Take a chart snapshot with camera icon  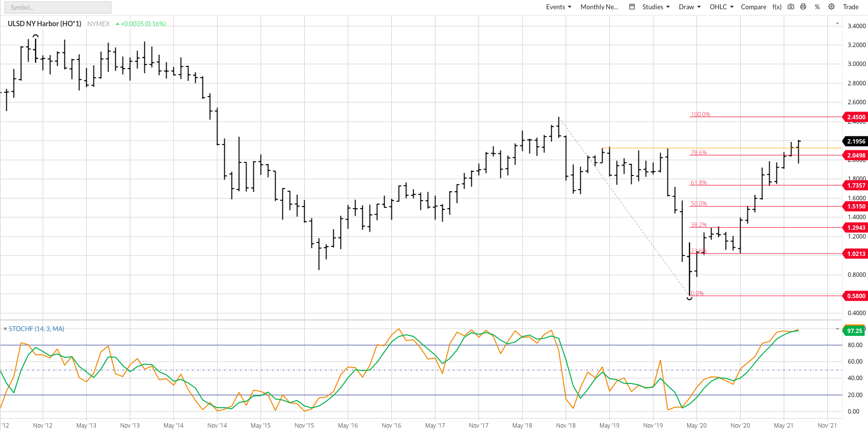click(790, 7)
